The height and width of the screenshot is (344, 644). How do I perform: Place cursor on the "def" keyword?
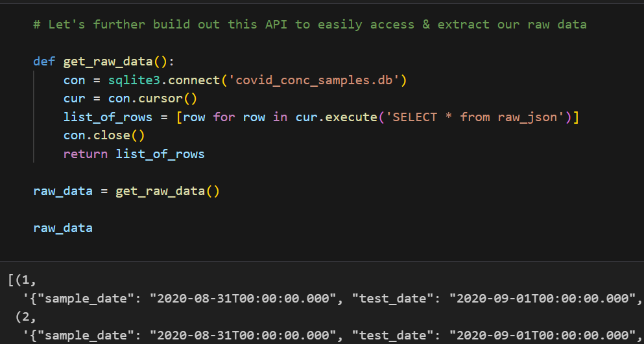coord(44,62)
